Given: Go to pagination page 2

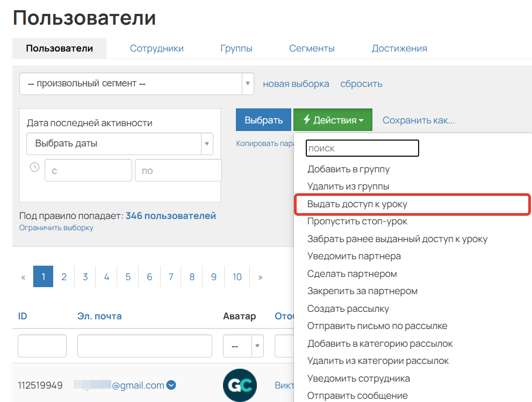Looking at the screenshot, I should pyautogui.click(x=64, y=277).
